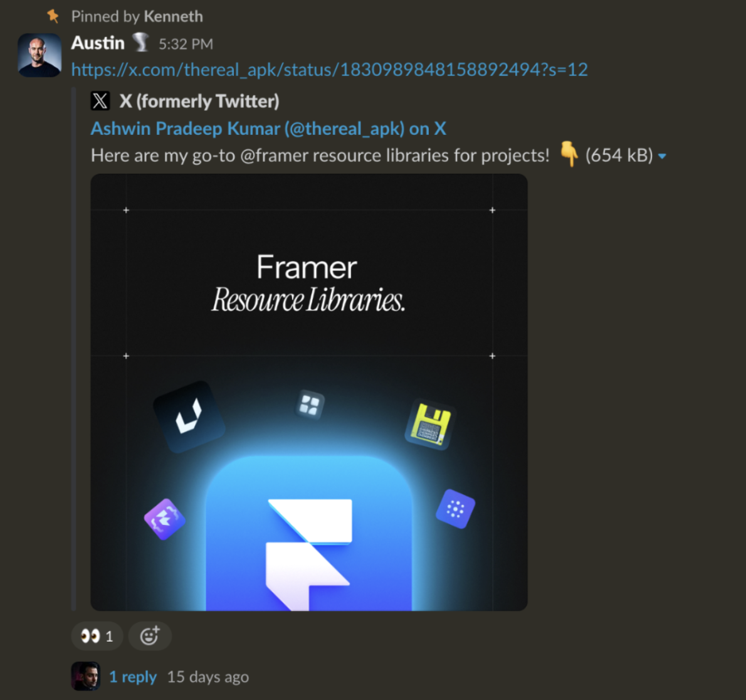Toggle the eyes emoji reaction
This screenshot has width=746, height=700.
click(97, 636)
